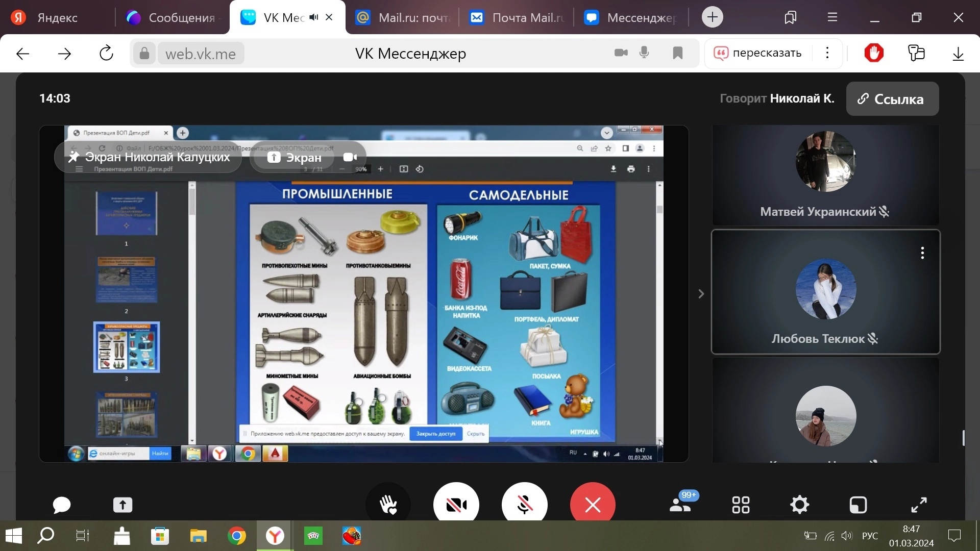Image resolution: width=980 pixels, height=551 pixels.
Task: Open the browser hamburger menu
Action: 832,17
